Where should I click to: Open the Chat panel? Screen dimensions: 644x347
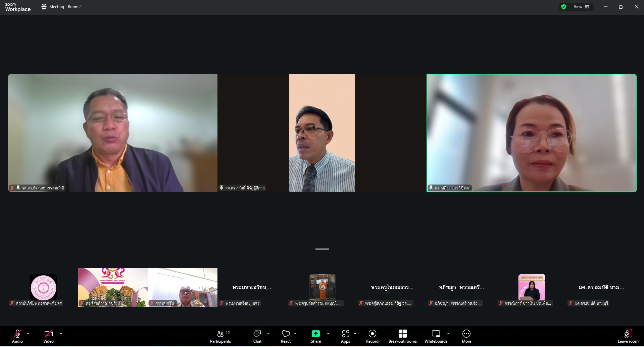click(x=257, y=336)
